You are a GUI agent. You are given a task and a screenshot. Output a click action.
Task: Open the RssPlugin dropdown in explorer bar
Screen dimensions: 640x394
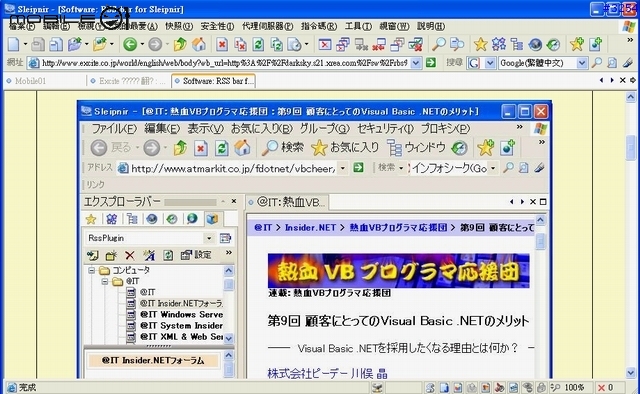click(x=209, y=238)
